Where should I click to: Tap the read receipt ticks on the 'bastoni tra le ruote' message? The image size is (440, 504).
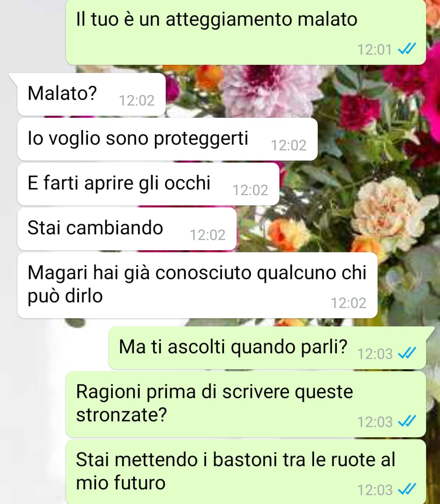coord(407,489)
